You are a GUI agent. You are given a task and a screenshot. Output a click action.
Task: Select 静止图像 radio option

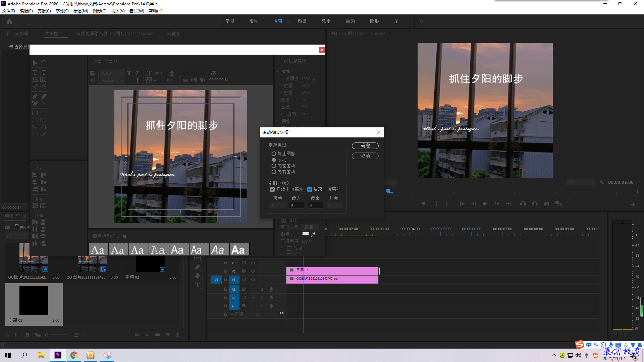[x=283, y=154]
